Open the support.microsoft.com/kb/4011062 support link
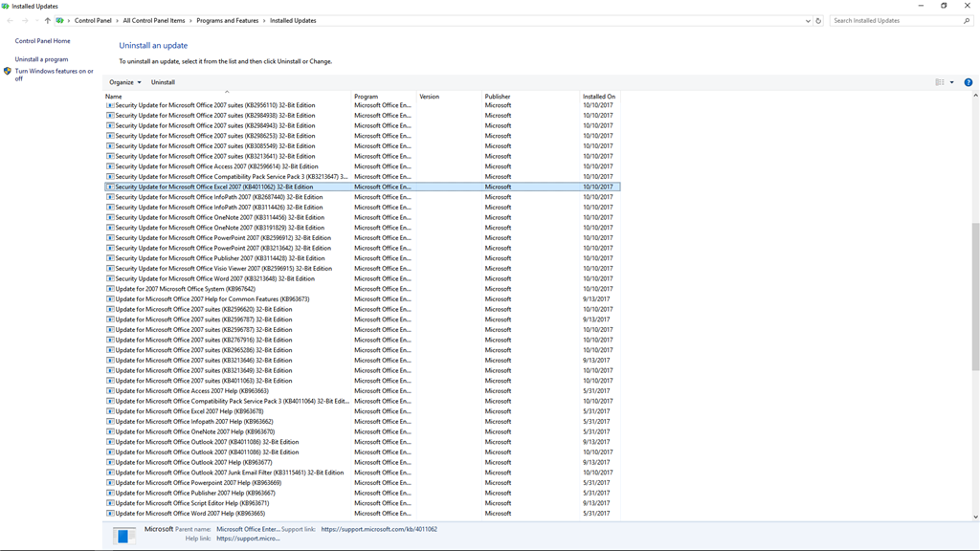Image resolution: width=980 pixels, height=551 pixels. (379, 529)
